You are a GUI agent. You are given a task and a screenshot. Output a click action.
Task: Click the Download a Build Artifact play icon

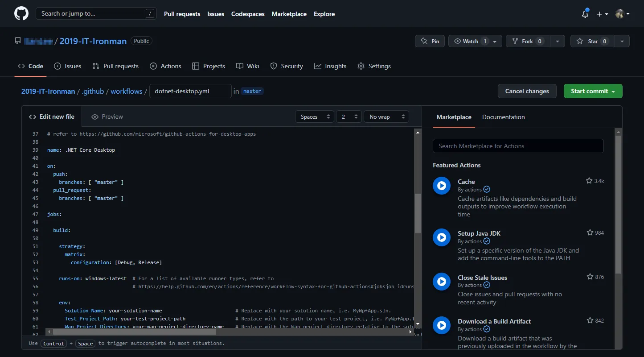point(441,325)
